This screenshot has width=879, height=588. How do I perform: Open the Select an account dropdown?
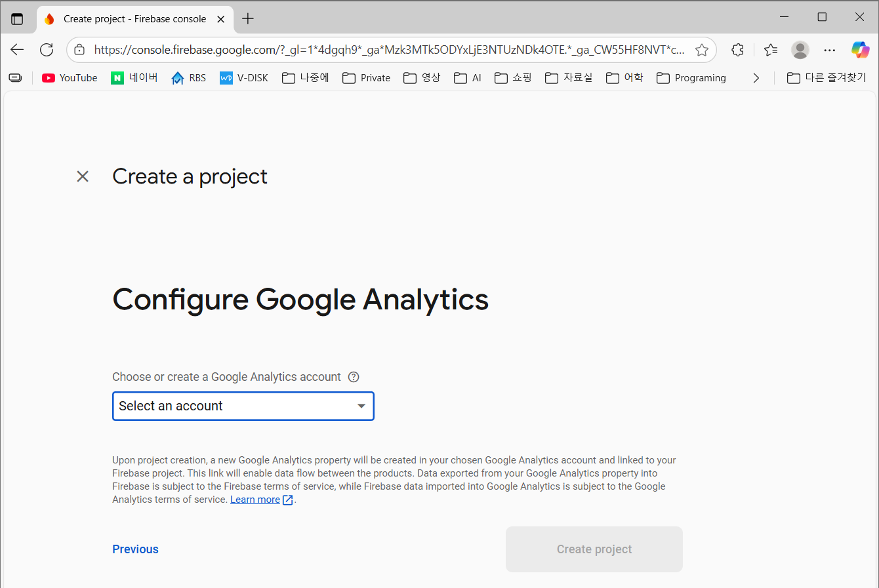click(x=243, y=406)
